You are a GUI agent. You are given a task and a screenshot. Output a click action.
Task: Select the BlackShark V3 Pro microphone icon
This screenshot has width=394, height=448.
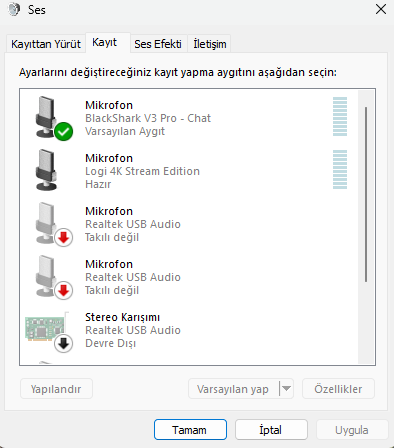click(x=46, y=116)
